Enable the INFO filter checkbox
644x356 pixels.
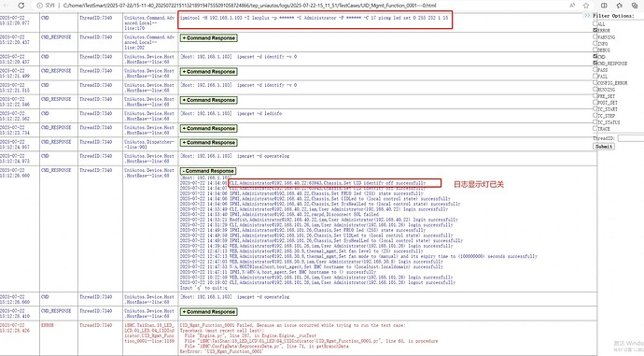(x=595, y=43)
